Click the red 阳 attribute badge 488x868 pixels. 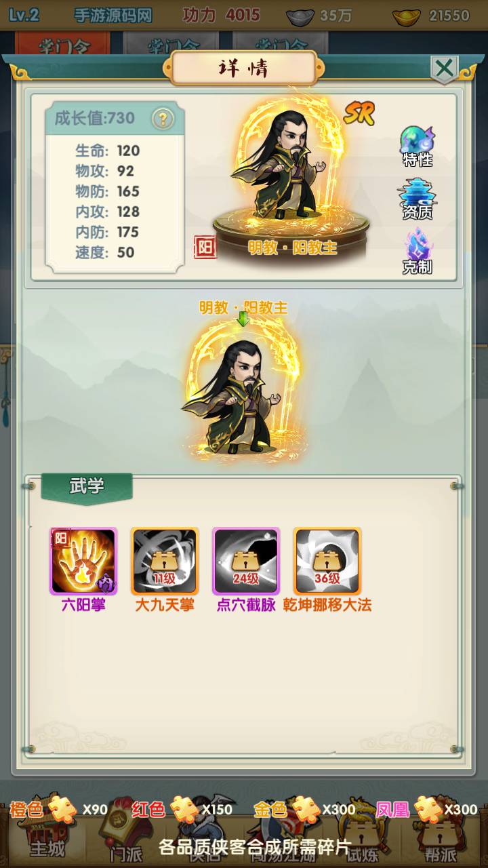205,248
